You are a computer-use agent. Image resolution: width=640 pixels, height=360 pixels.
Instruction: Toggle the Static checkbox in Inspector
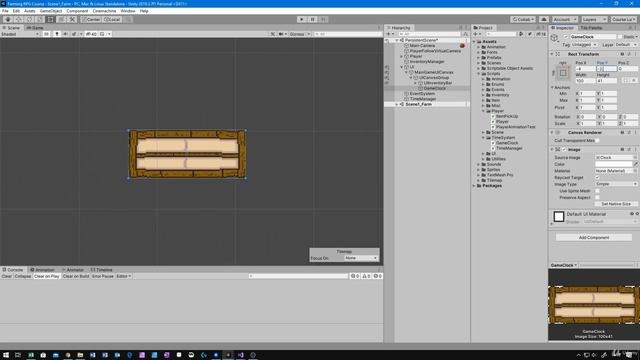620,37
